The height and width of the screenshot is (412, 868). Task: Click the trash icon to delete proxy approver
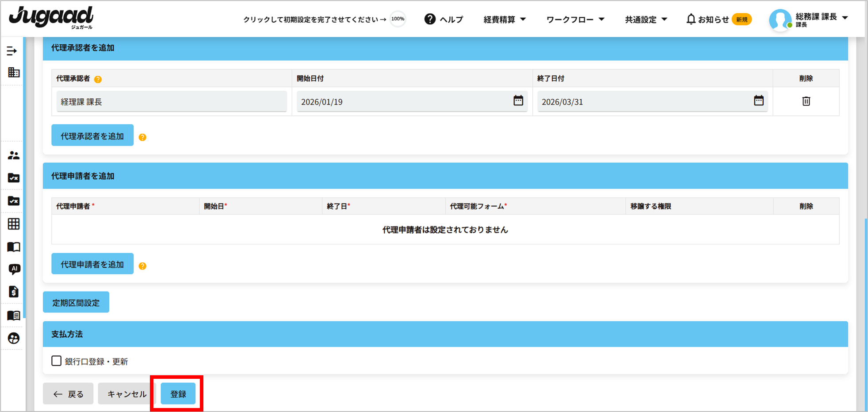806,101
